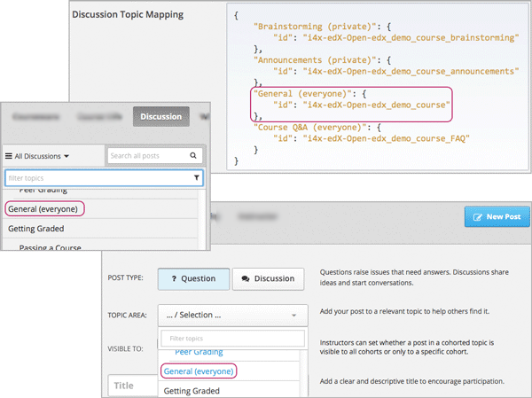This screenshot has width=532, height=398.
Task: Choose Peer Grading in Topic Area menu
Action: click(229, 354)
